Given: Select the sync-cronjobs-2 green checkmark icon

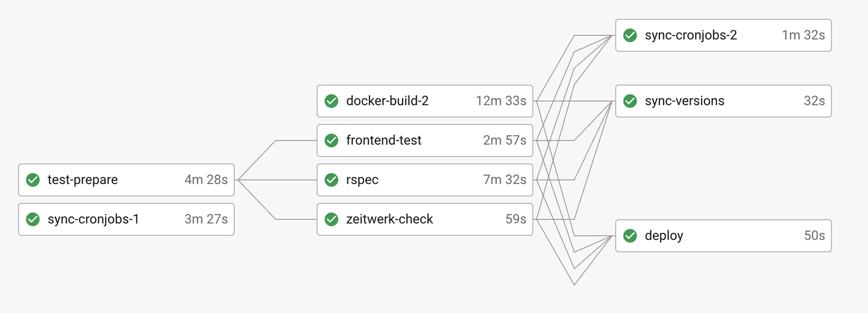Looking at the screenshot, I should pyautogui.click(x=630, y=36).
